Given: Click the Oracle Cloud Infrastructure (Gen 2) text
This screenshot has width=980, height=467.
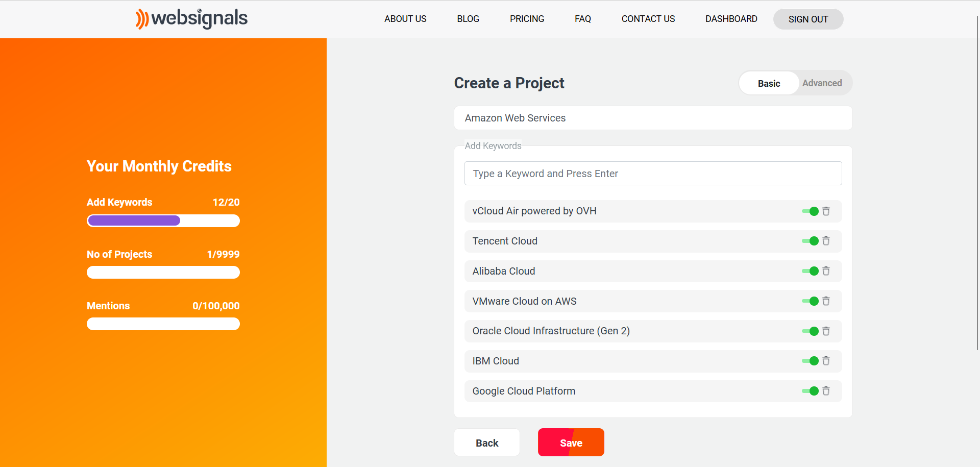Looking at the screenshot, I should [x=551, y=331].
